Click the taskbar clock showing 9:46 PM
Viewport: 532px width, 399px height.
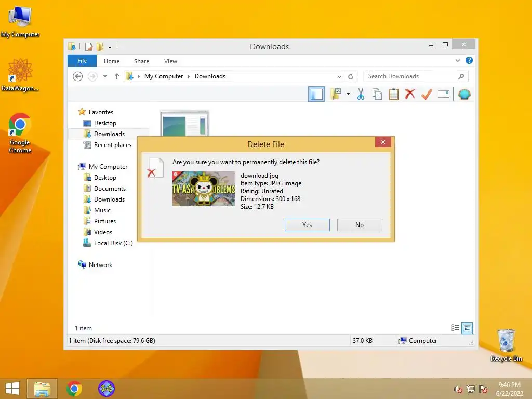(x=509, y=389)
